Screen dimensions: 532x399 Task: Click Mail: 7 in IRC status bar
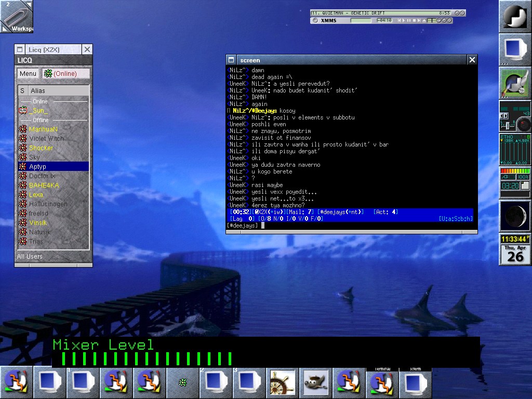pos(300,212)
